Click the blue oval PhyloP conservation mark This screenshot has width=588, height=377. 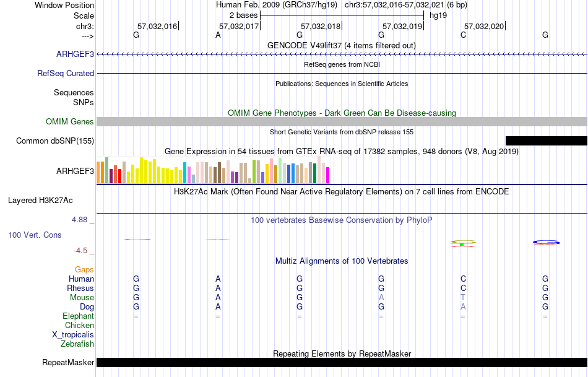[546, 243]
